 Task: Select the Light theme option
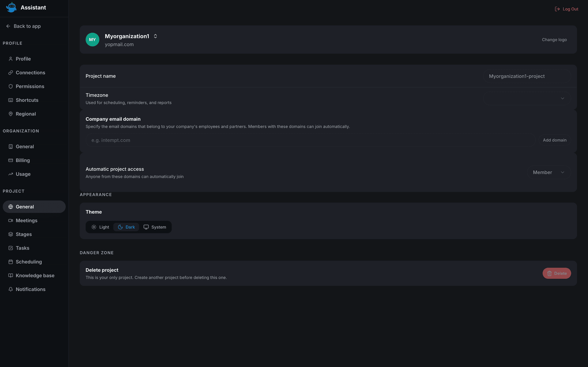100,227
